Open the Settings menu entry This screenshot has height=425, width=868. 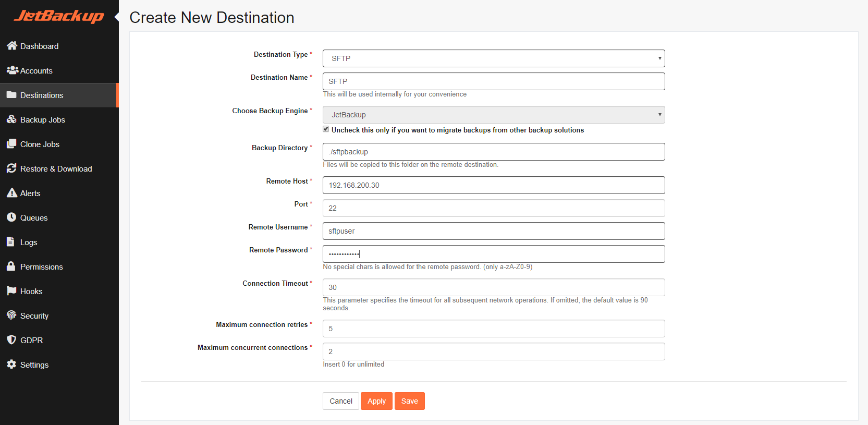59,365
